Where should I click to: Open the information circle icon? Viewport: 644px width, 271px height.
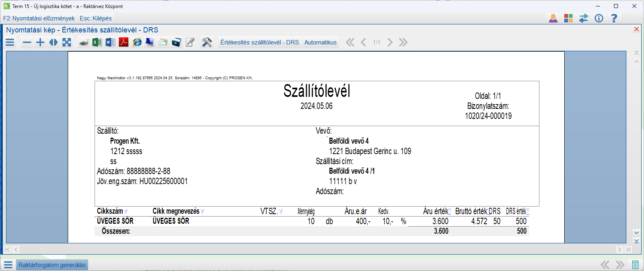[599, 18]
